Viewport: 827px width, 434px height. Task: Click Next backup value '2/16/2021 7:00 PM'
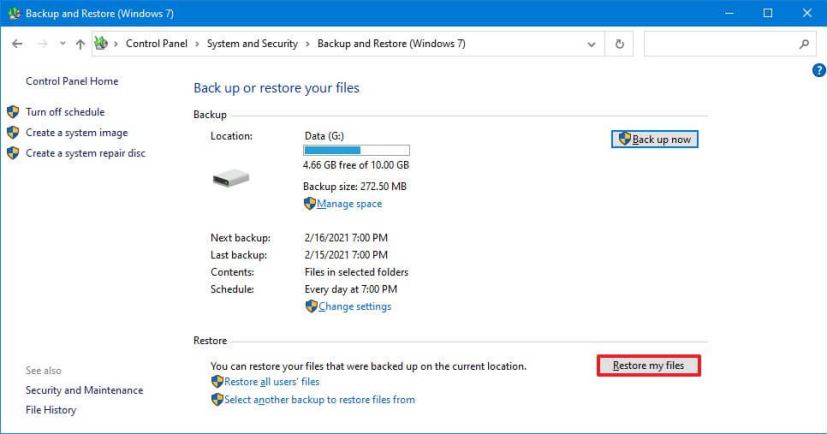point(346,238)
